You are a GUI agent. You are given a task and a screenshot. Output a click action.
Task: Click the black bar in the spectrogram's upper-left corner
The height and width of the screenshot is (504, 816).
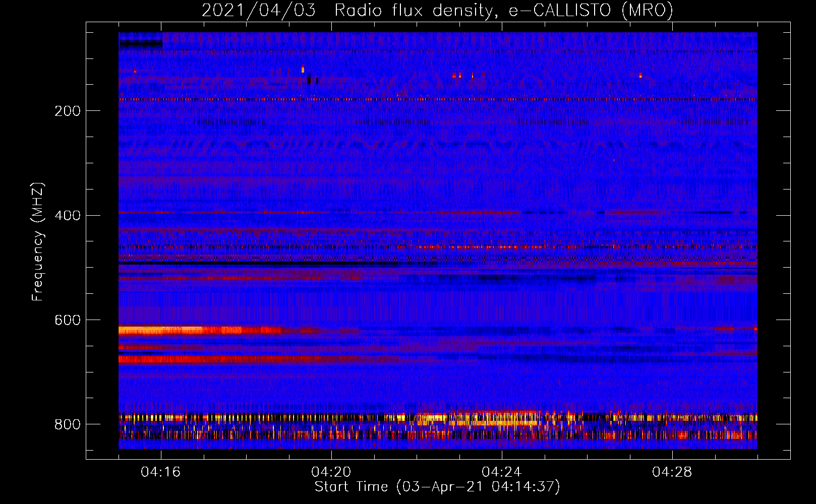tap(141, 43)
